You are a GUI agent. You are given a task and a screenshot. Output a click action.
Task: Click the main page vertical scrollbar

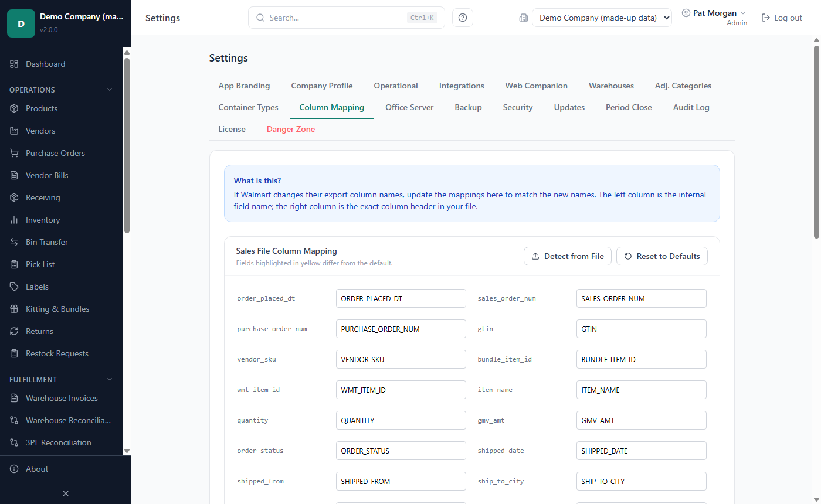pos(816,141)
